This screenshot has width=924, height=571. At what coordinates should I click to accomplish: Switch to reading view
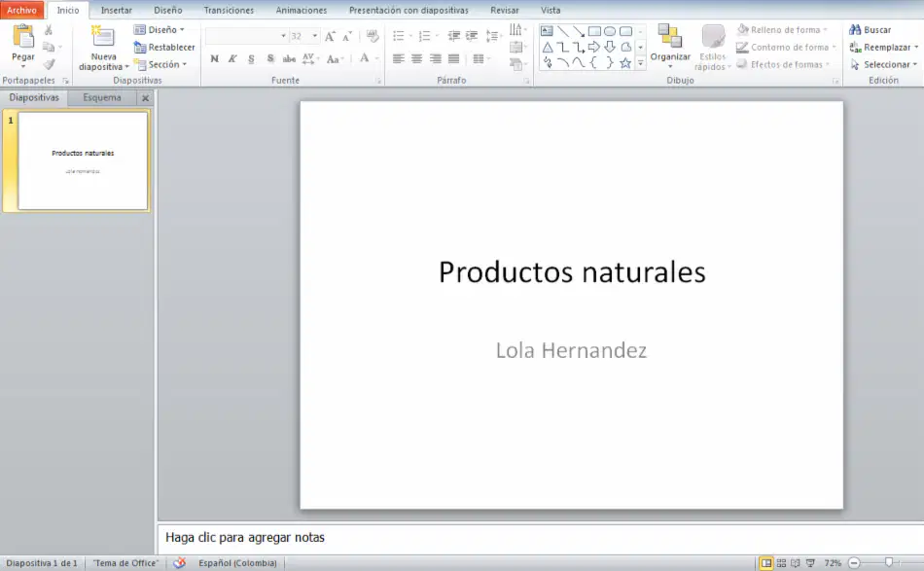tap(796, 563)
